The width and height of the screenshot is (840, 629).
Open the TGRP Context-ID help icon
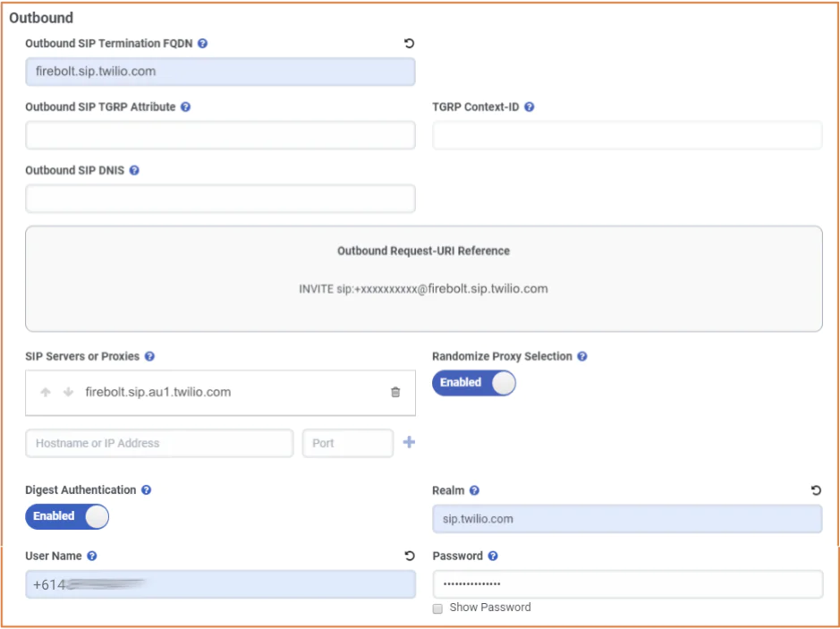(530, 106)
